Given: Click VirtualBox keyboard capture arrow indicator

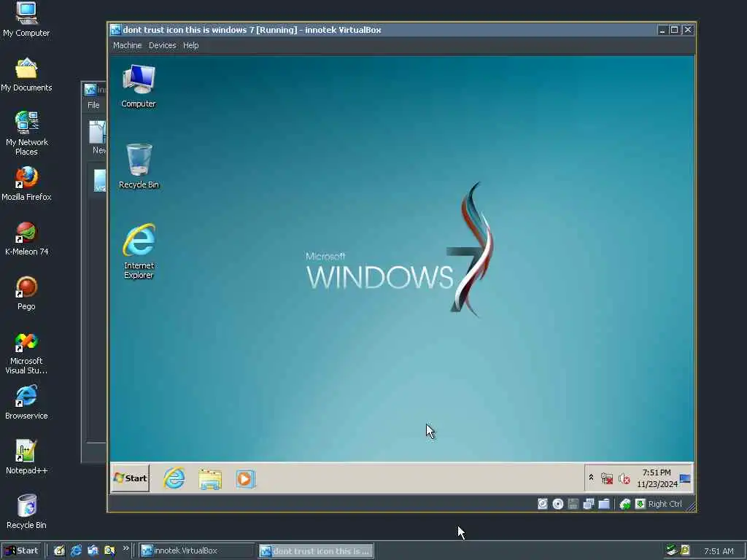Looking at the screenshot, I should pos(640,504).
